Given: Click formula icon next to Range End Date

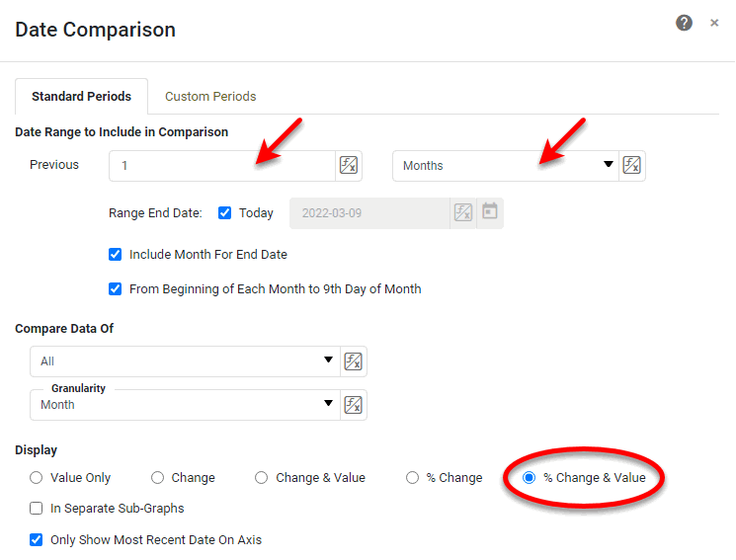Looking at the screenshot, I should [x=462, y=212].
